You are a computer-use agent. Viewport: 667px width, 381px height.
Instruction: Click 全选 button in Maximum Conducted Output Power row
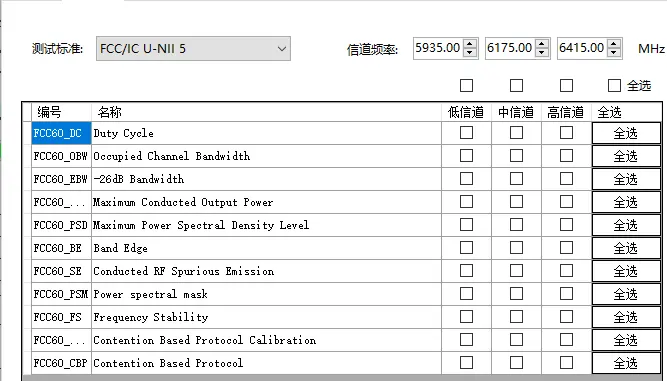[626, 202]
